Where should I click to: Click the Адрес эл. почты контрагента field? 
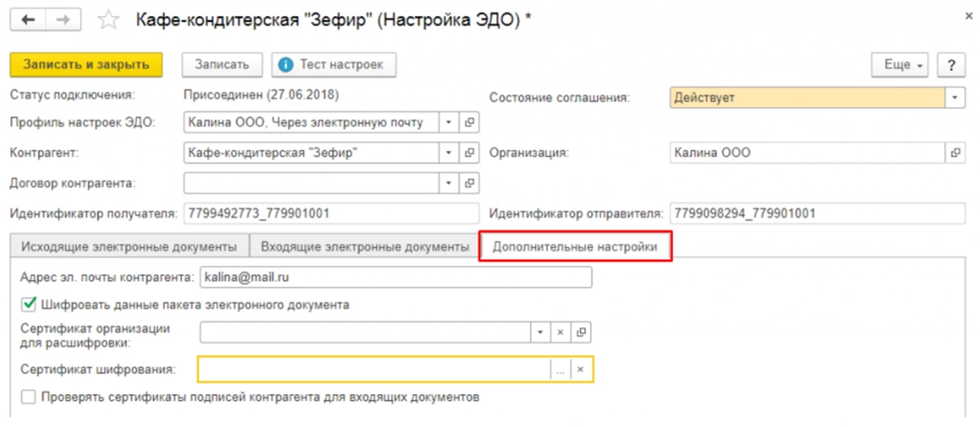(x=394, y=278)
